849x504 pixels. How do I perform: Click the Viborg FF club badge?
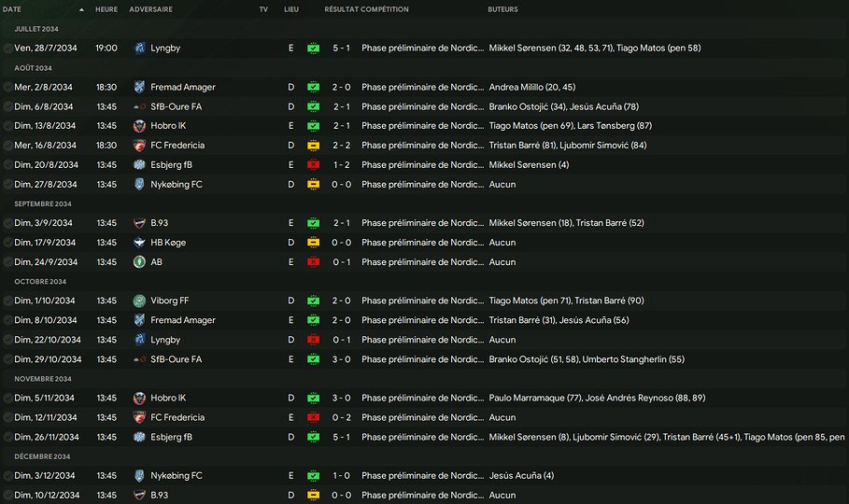click(140, 301)
